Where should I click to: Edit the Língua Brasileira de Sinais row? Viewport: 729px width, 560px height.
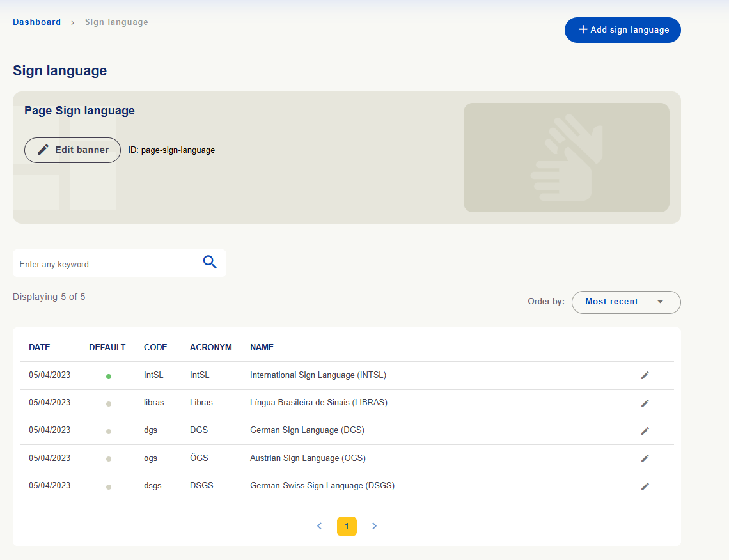pyautogui.click(x=645, y=403)
